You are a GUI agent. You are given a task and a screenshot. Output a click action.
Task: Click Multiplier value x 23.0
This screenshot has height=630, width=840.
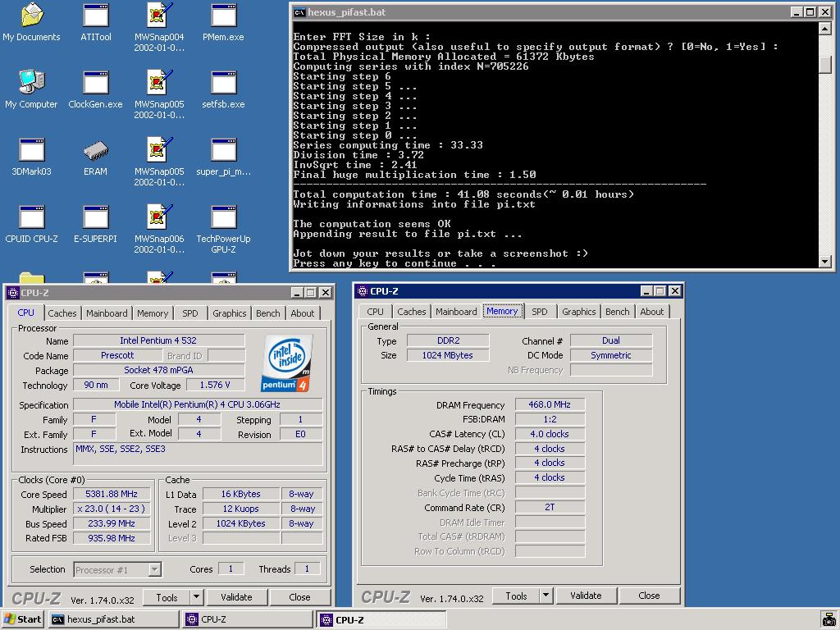112,509
